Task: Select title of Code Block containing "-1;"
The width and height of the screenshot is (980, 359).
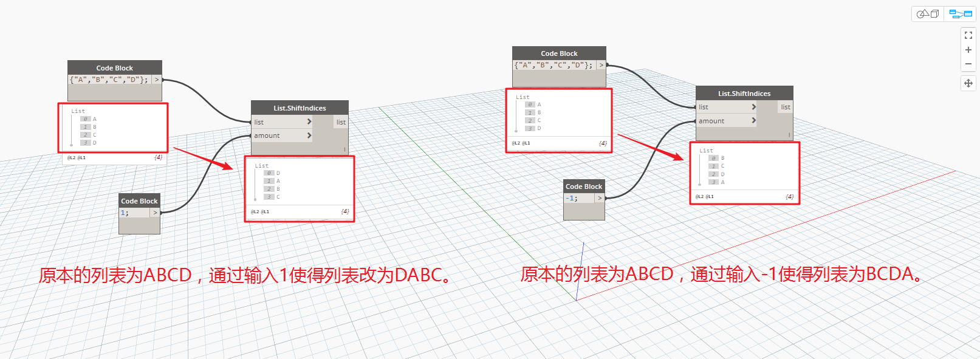Action: pos(584,186)
